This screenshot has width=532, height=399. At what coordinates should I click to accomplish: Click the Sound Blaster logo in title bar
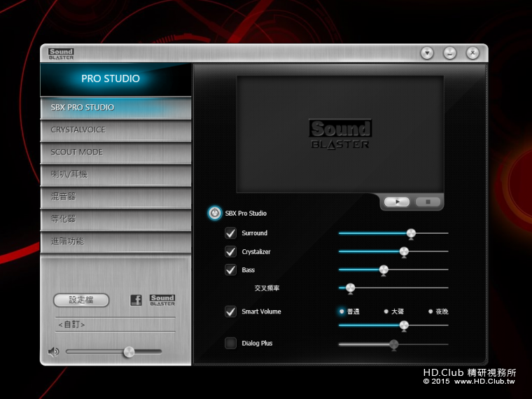(61, 54)
